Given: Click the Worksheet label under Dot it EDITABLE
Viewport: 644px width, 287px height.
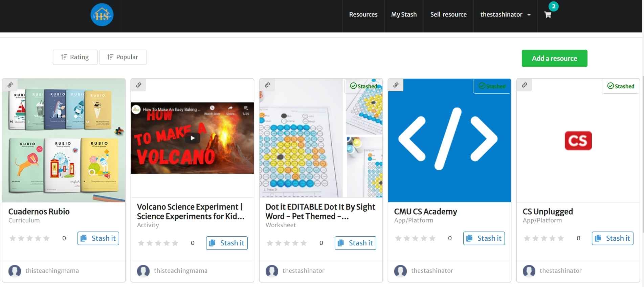Looking at the screenshot, I should [281, 225].
